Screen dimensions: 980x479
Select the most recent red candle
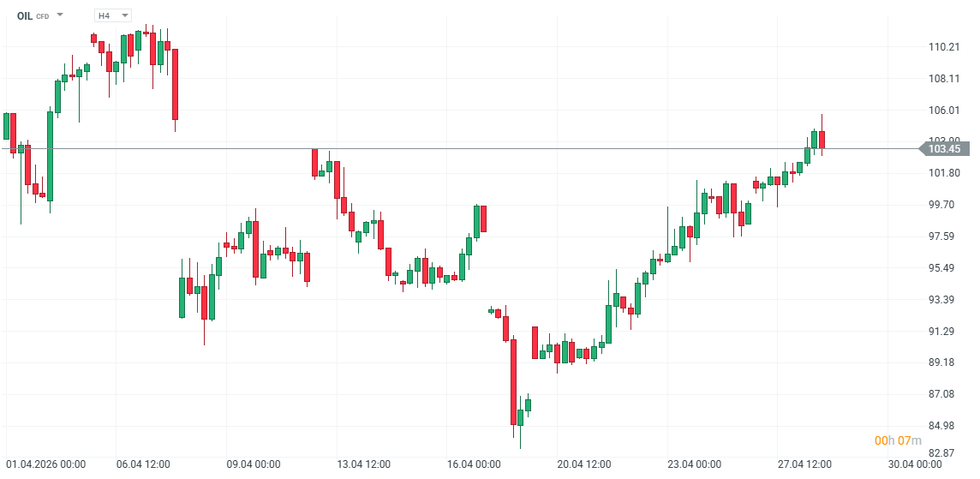[822, 140]
